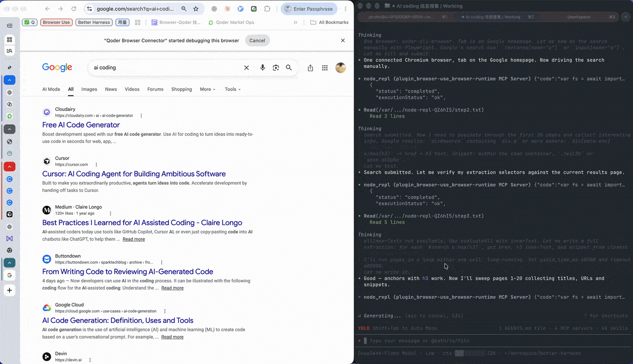Open the 用量 bookmark
This screenshot has height=364, width=633.
tap(122, 22)
